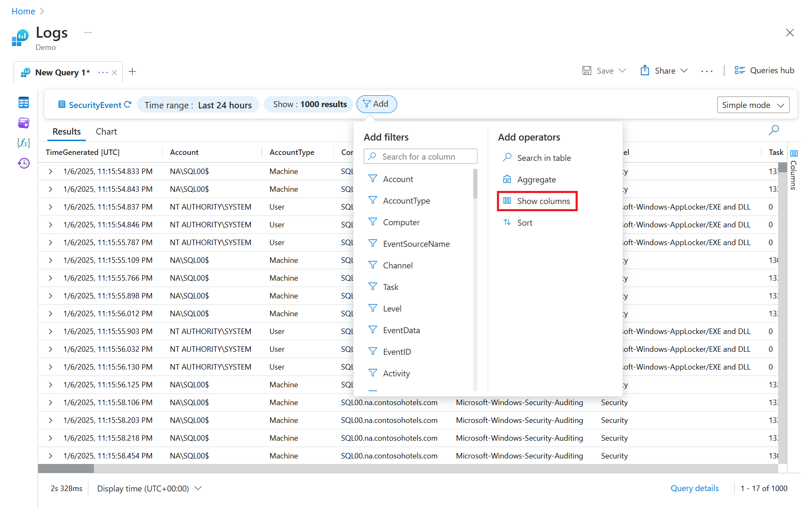Open the Query history clock icon
Image resolution: width=812 pixels, height=508 pixels.
(x=24, y=163)
